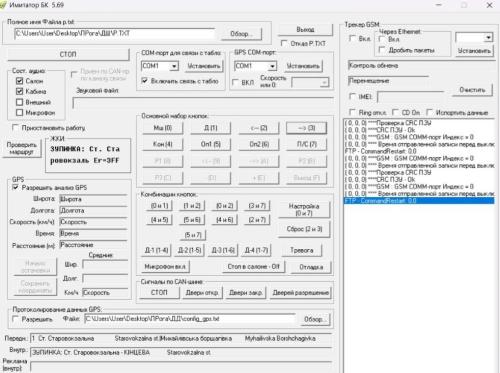Click the Очистить button
The height and width of the screenshot is (373, 500).
pos(472,90)
